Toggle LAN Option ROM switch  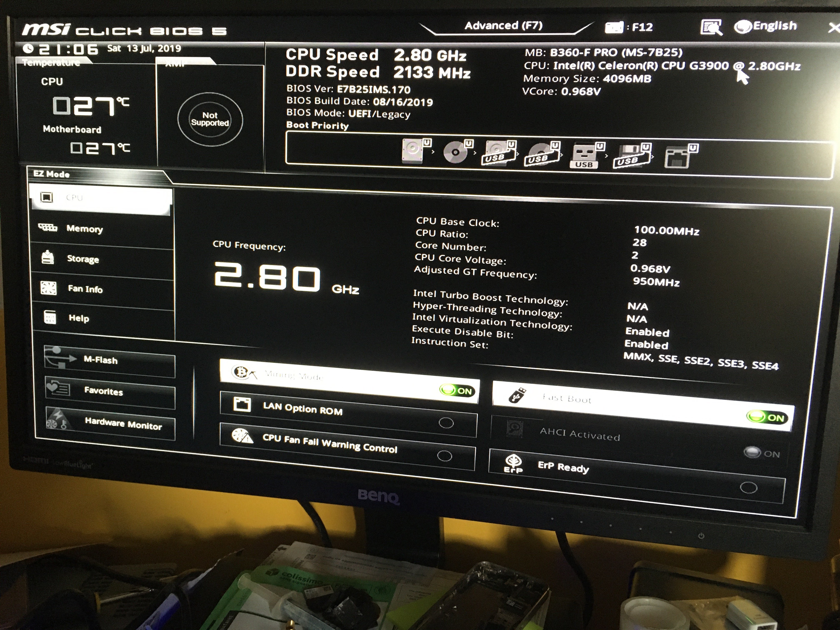tap(446, 423)
